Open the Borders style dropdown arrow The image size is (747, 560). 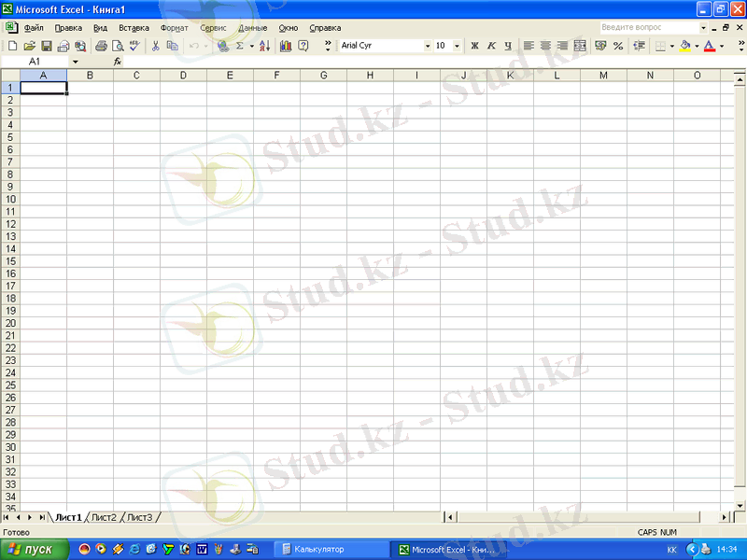coord(672,46)
